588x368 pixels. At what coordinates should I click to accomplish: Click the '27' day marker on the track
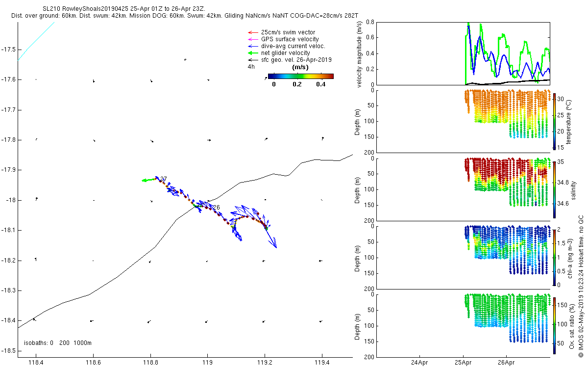pos(164,179)
